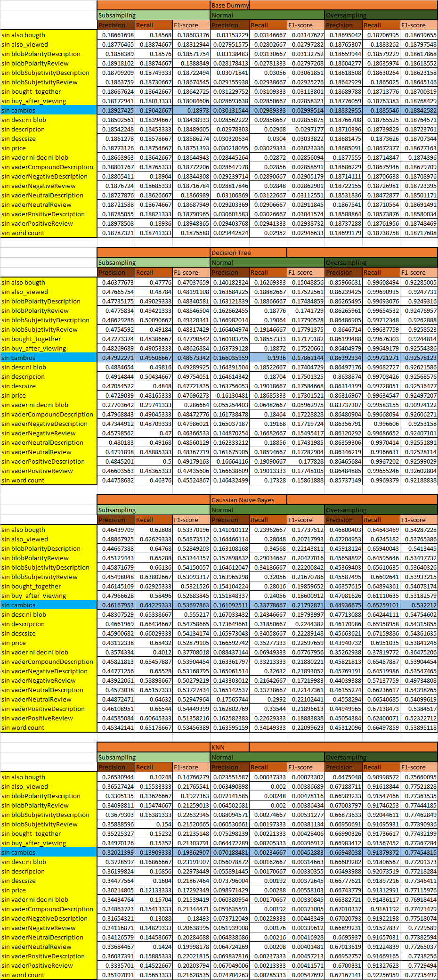Select Normal header in Gaussian Naive Bayes table
The height and width of the screenshot is (980, 438).
click(x=267, y=510)
